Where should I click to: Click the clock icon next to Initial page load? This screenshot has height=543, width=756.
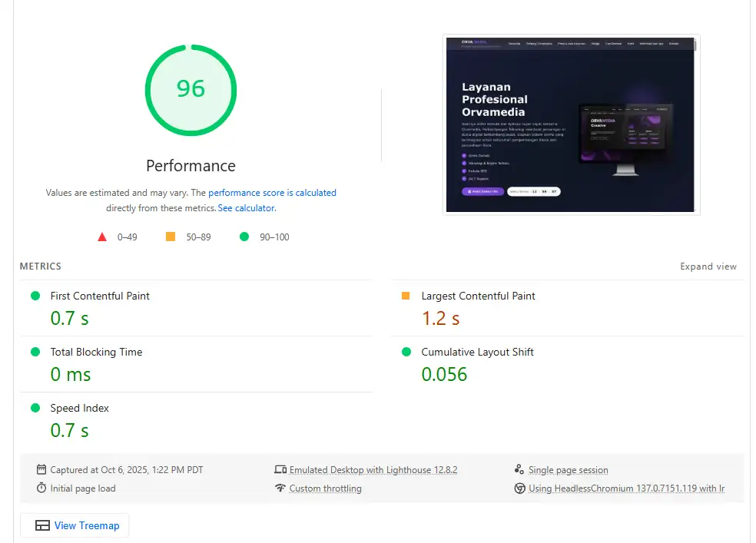pos(41,488)
